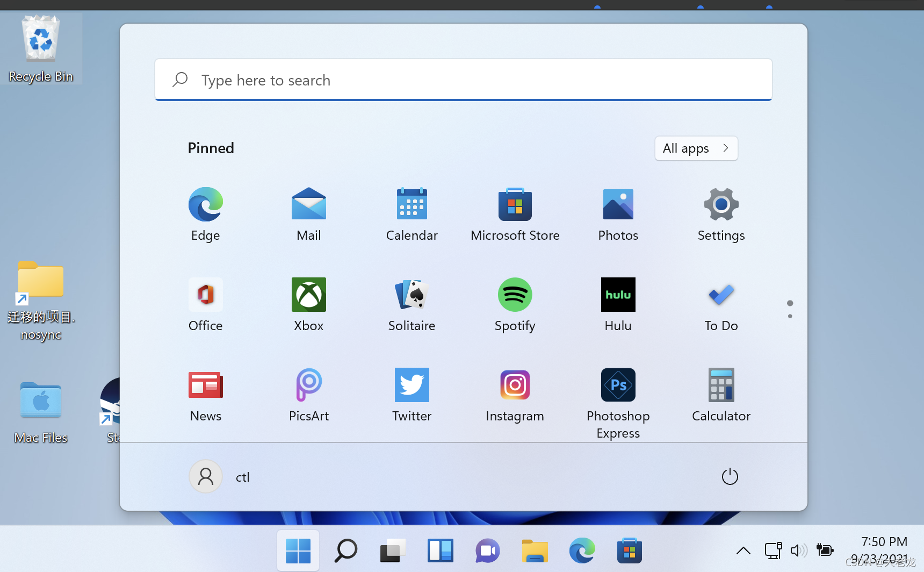Click the Start button on the taskbar

pyautogui.click(x=298, y=550)
